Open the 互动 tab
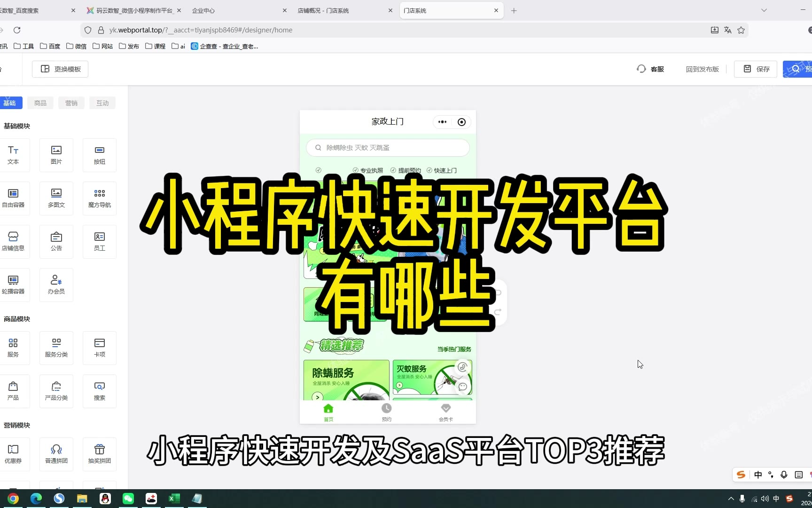This screenshot has height=508, width=812. tap(102, 103)
